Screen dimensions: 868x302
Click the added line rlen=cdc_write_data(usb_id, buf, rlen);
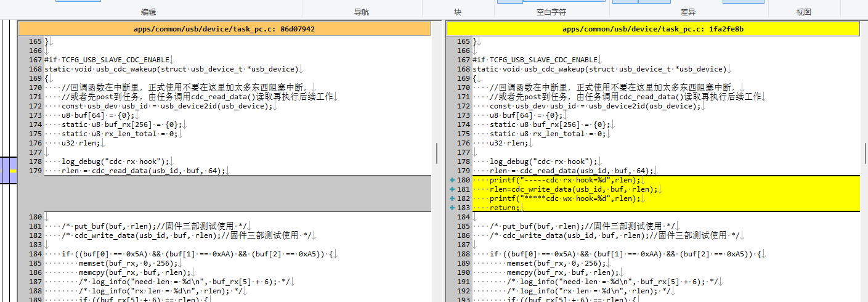pyautogui.click(x=574, y=189)
